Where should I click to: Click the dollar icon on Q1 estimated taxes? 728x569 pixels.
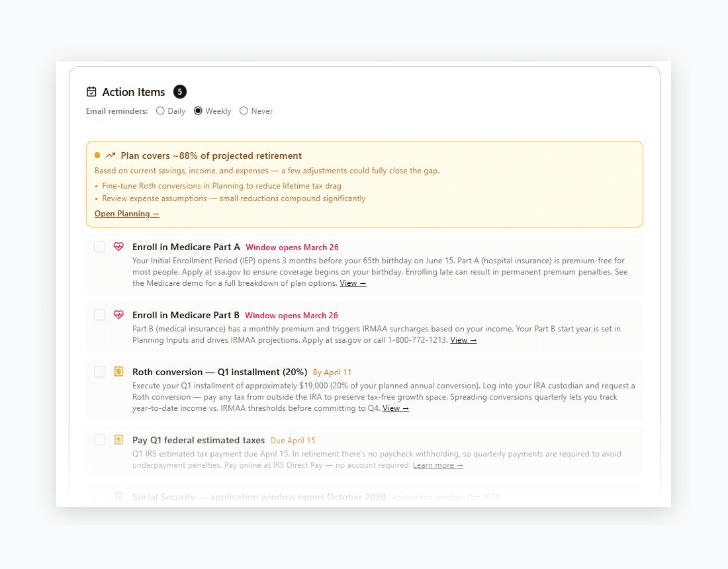118,439
